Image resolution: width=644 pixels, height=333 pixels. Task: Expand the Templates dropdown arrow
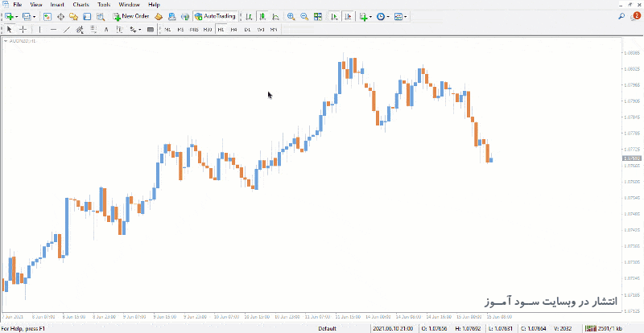click(406, 17)
